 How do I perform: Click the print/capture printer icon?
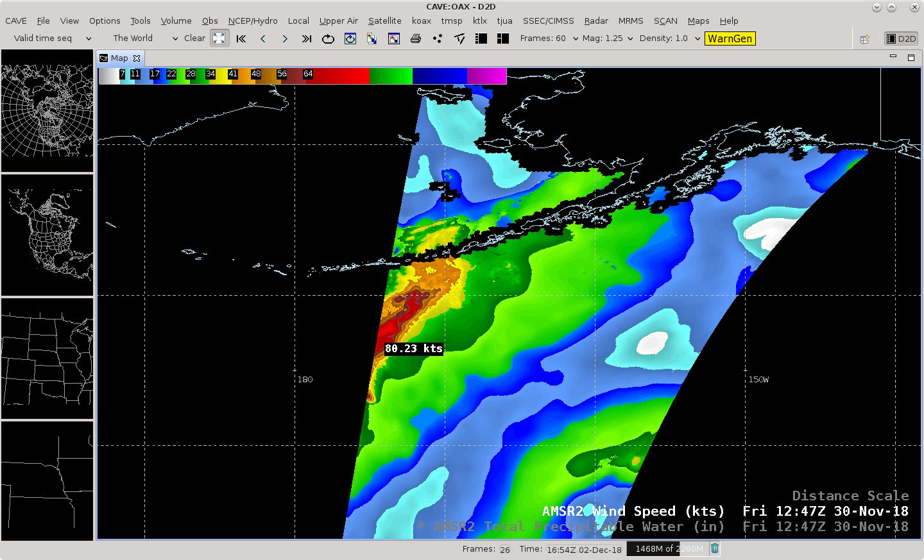point(416,38)
